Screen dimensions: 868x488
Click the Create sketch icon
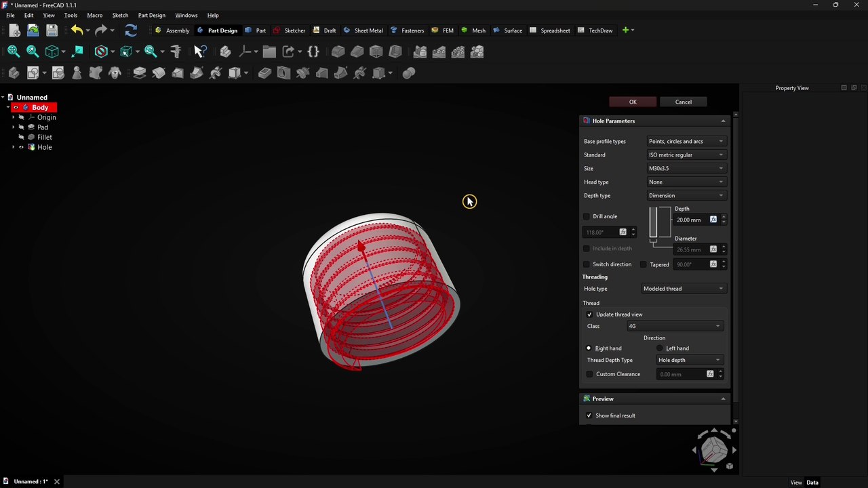33,73
